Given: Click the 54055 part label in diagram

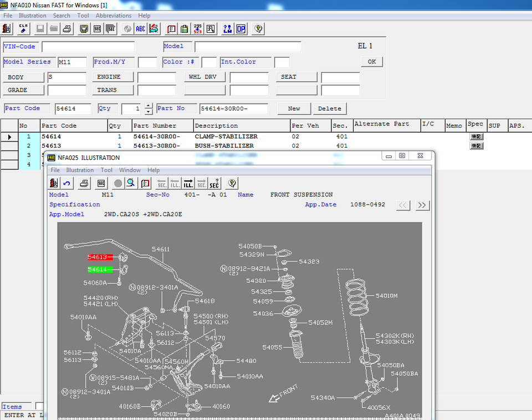Looking at the screenshot, I should click(272, 347).
